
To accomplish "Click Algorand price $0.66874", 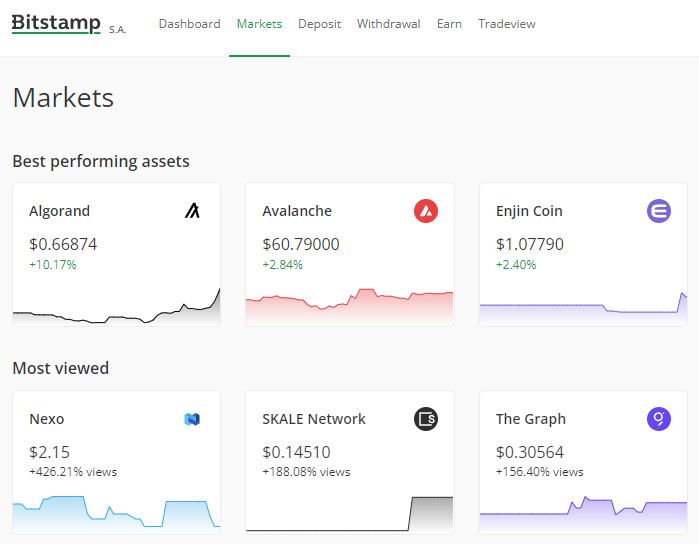I will pyautogui.click(x=63, y=244).
